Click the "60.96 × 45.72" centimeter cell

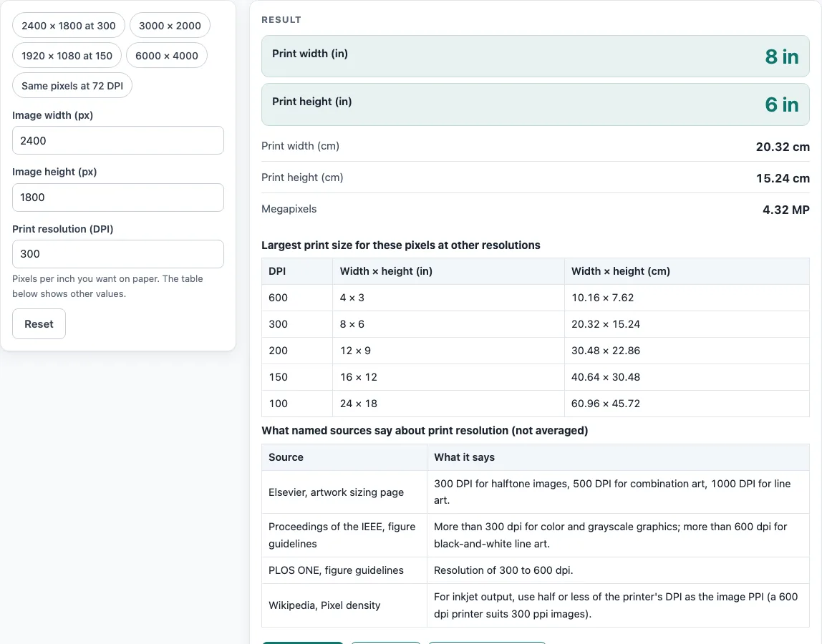tap(687, 404)
